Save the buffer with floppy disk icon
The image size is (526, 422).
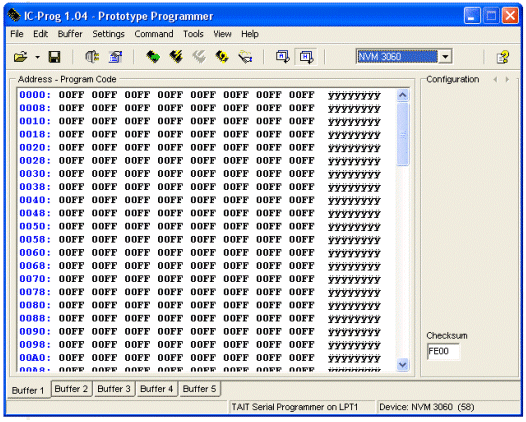tap(54, 57)
